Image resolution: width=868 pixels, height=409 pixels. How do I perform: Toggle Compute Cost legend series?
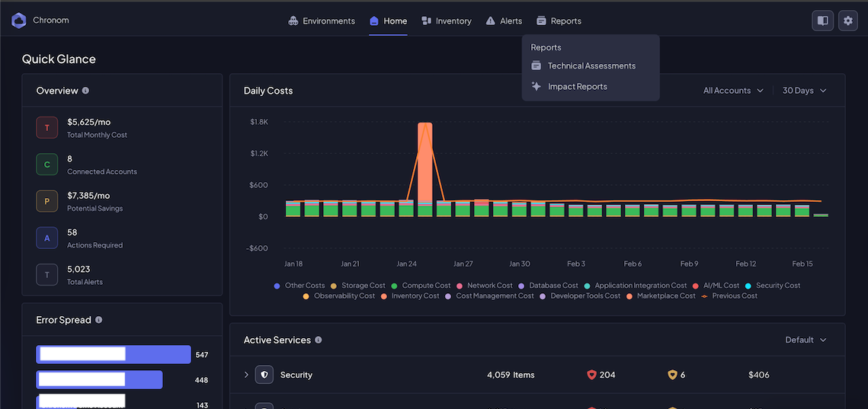426,286
